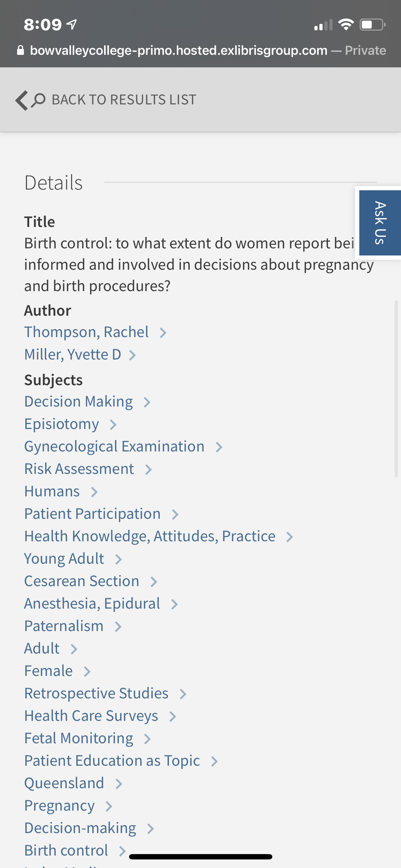Open the Retrospective Studies subject
The height and width of the screenshot is (868, 401).
pyautogui.click(x=96, y=693)
